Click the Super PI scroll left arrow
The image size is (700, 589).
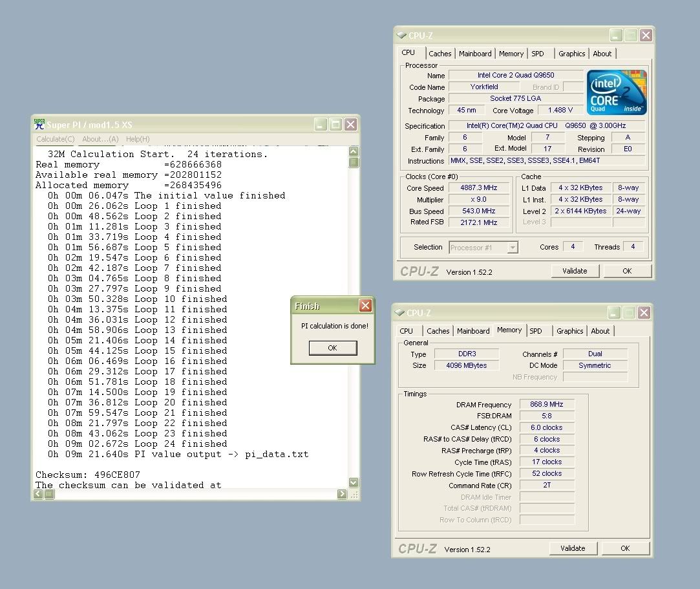coord(38,494)
